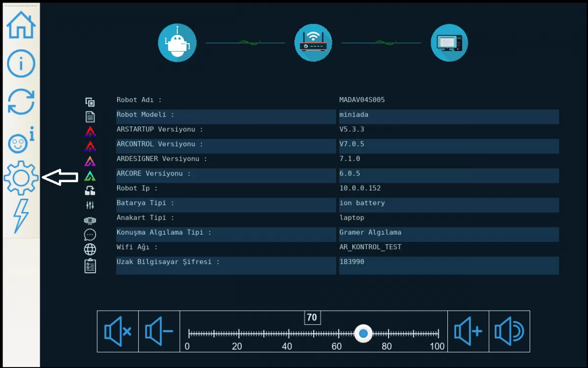Set volume to maximum with speaker icon
This screenshot has width=588, height=368.
pos(509,332)
